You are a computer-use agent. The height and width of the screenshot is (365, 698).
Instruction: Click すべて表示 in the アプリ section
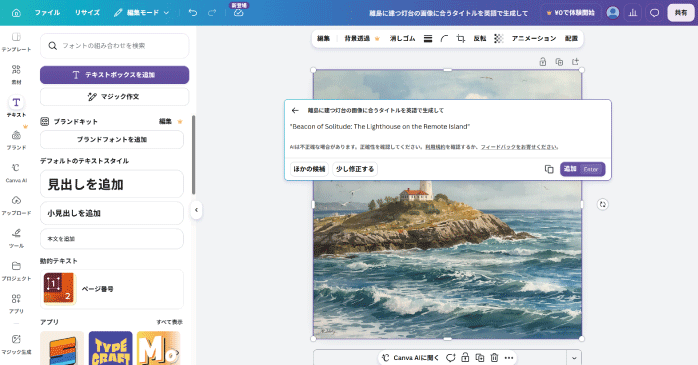[169, 322]
